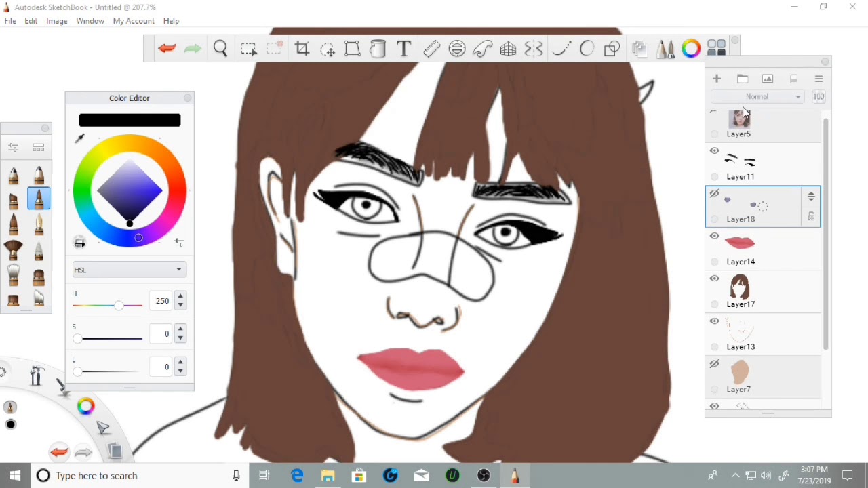Hide Layer14 using its eye icon
The height and width of the screenshot is (488, 868).
point(715,237)
